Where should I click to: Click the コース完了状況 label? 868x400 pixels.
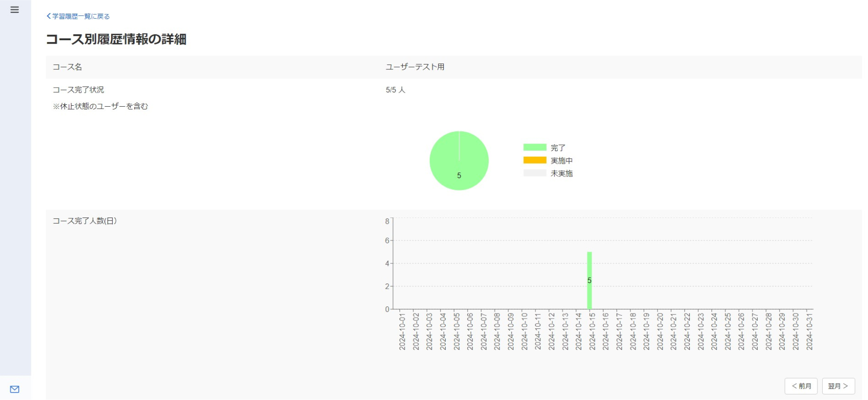[78, 90]
